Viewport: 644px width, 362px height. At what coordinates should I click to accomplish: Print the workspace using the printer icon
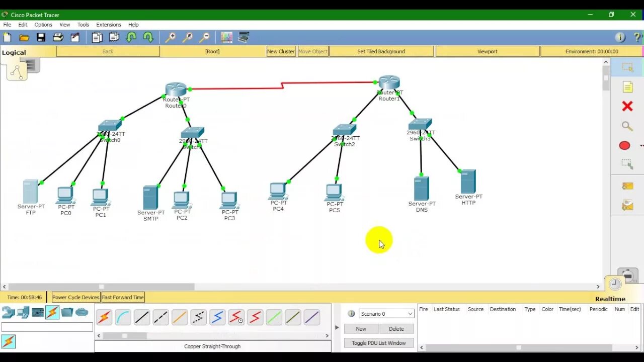(58, 37)
